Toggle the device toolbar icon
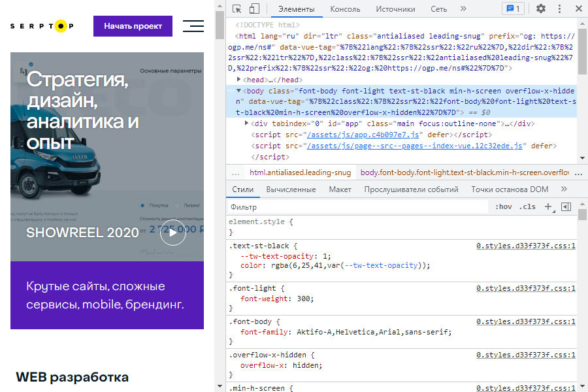Screen dimensions: 588x392 pos(254,9)
